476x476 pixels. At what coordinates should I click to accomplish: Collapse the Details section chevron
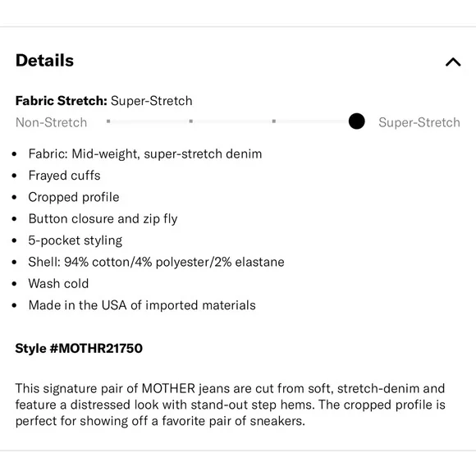(x=453, y=62)
